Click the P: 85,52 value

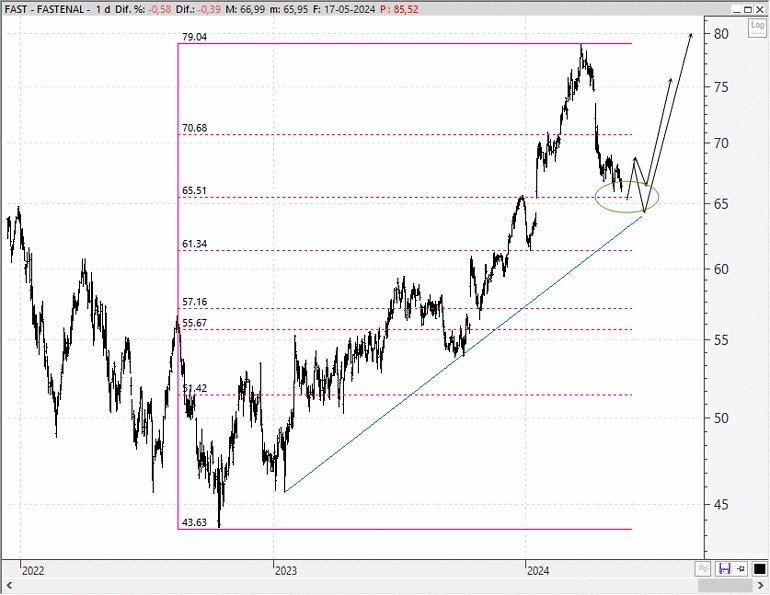point(399,9)
